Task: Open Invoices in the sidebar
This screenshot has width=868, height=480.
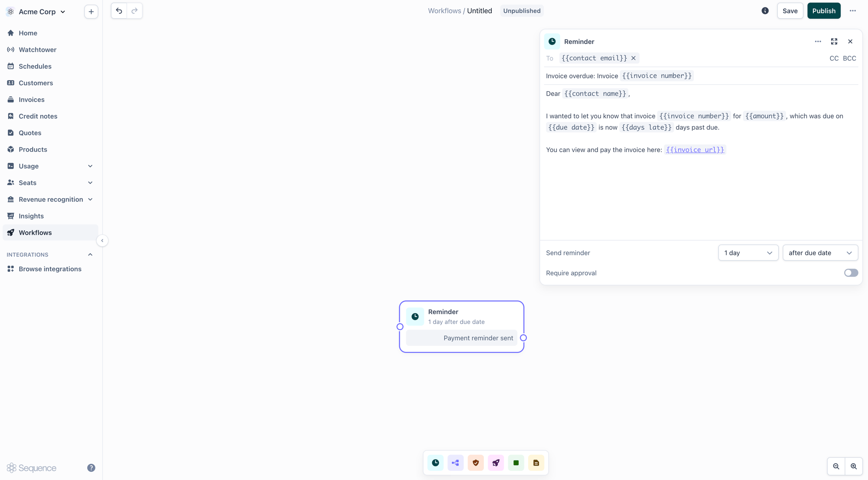Action: 50,99
